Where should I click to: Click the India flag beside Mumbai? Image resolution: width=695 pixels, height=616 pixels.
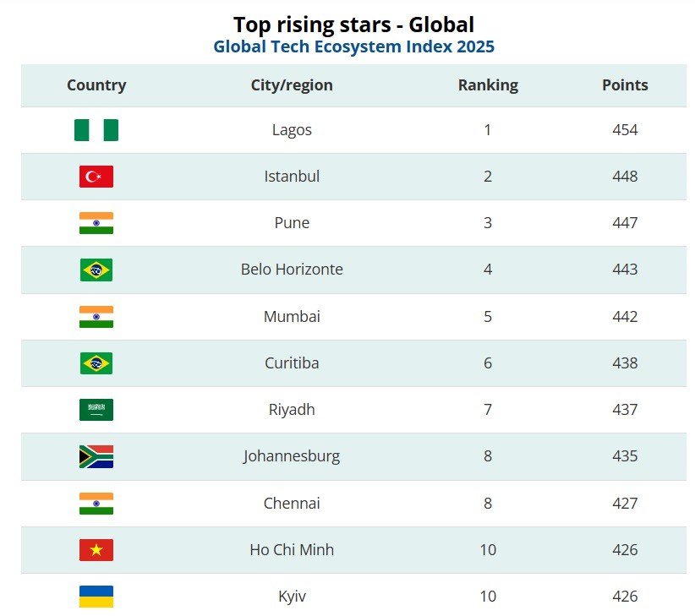click(96, 317)
